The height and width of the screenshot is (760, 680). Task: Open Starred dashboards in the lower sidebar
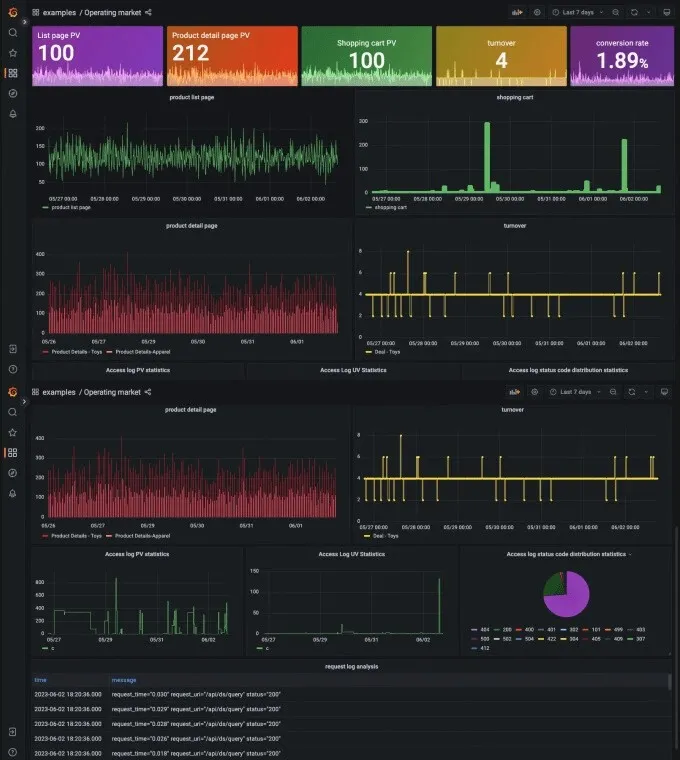[x=13, y=432]
